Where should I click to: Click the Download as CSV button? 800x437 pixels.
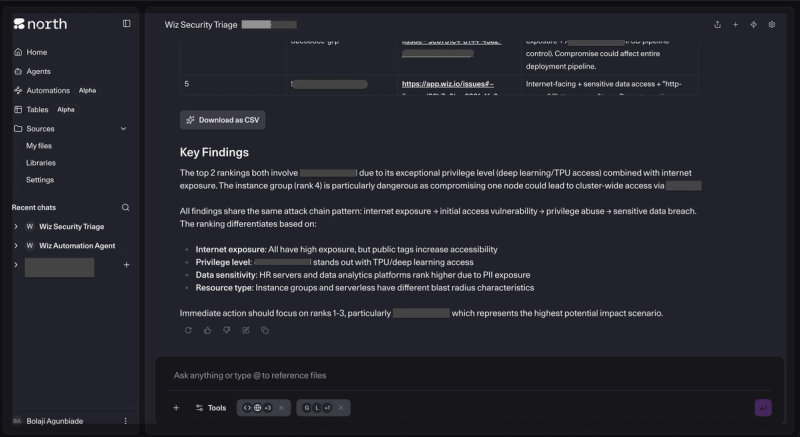(x=222, y=120)
